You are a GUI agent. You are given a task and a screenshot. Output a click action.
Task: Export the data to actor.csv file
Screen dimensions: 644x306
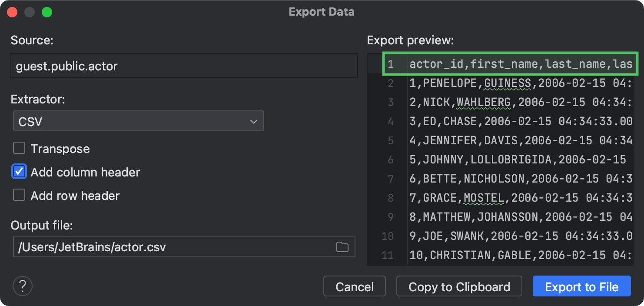click(x=581, y=286)
